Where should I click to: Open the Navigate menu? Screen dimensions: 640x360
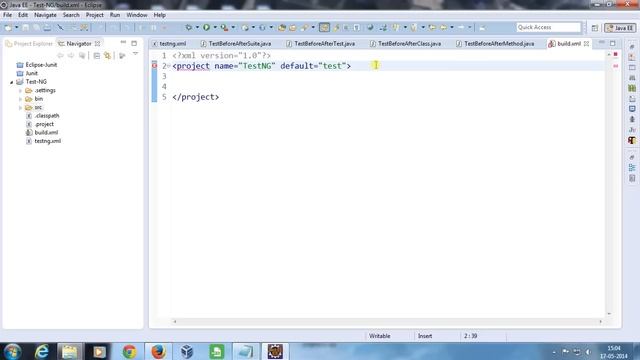click(45, 15)
